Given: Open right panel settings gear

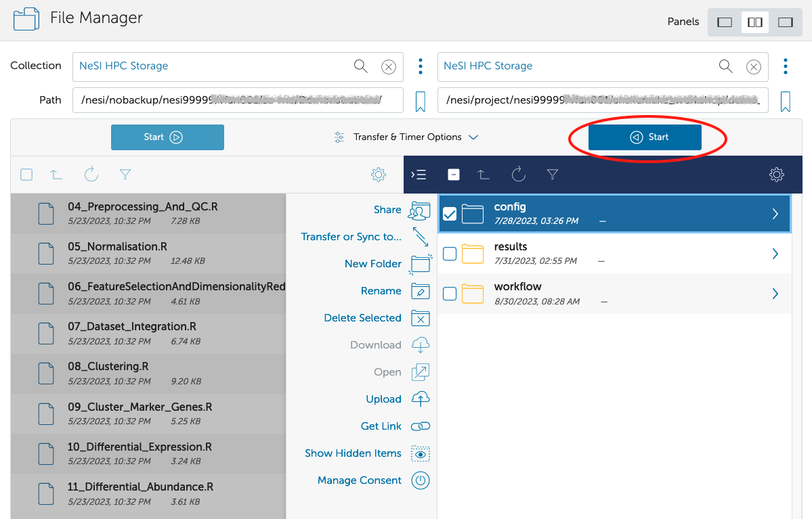Looking at the screenshot, I should click(776, 175).
